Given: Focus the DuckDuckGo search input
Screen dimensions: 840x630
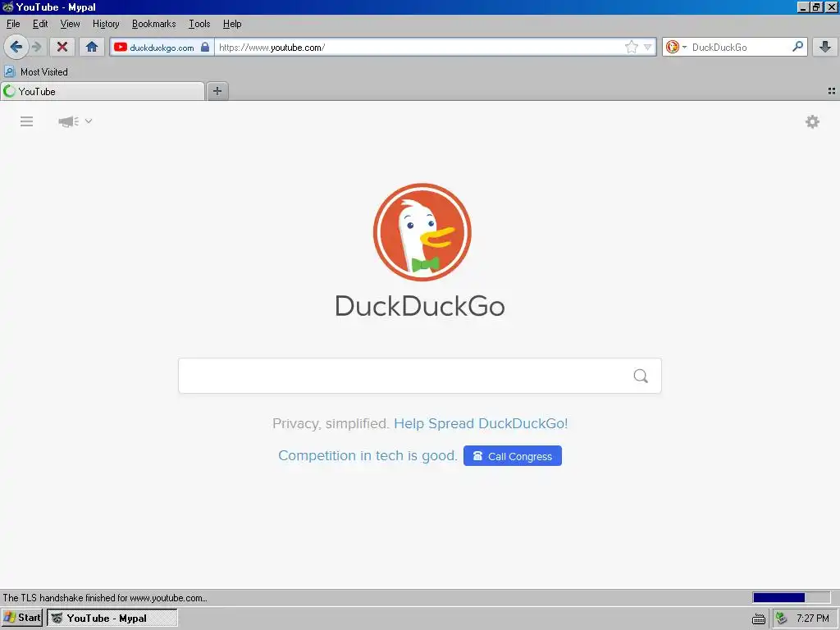Looking at the screenshot, I should [x=405, y=376].
